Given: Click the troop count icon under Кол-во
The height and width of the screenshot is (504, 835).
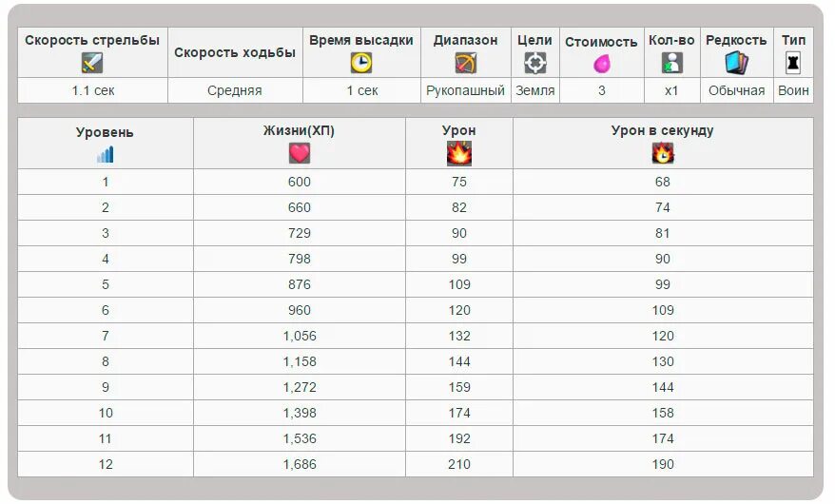Looking at the screenshot, I should pos(671,63).
